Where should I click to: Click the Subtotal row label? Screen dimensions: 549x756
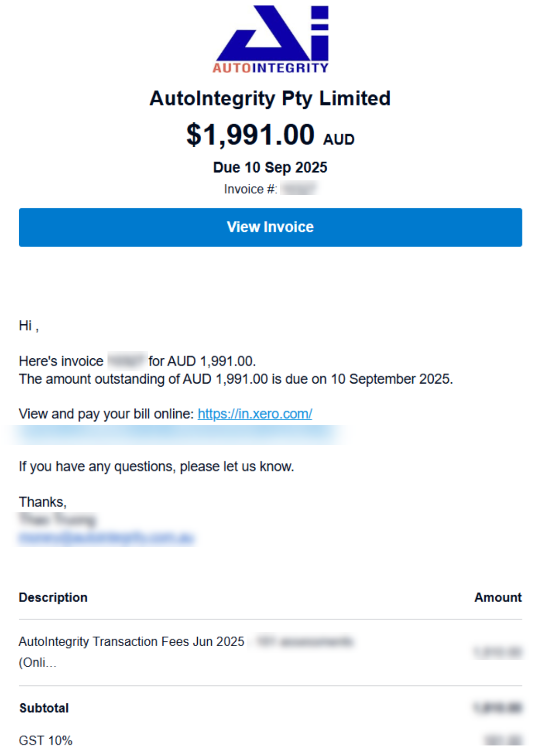pyautogui.click(x=44, y=708)
